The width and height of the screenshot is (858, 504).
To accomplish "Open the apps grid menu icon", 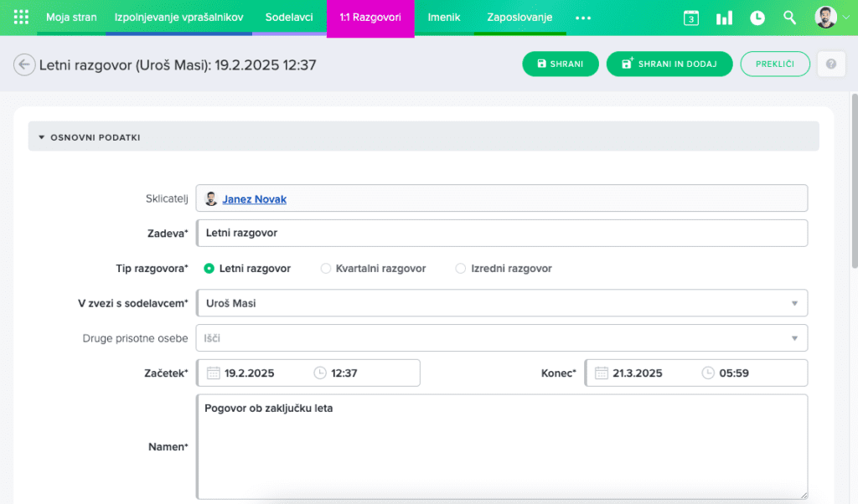I will click(x=22, y=18).
